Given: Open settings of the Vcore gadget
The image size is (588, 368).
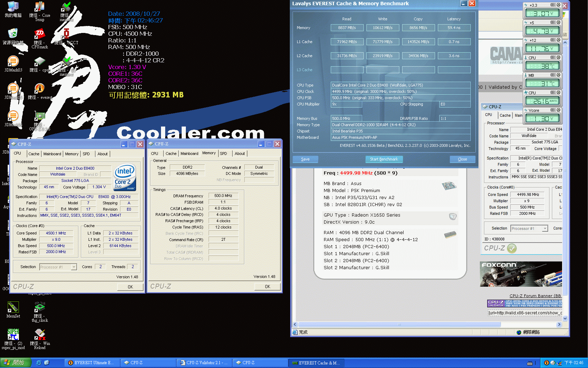Looking at the screenshot, I should (553, 110).
